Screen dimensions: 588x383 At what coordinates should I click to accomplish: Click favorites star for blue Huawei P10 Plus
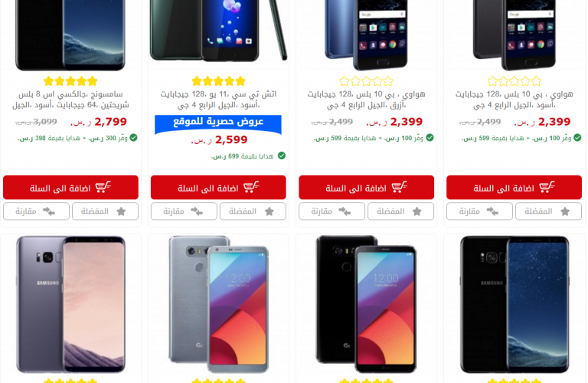coord(417,211)
